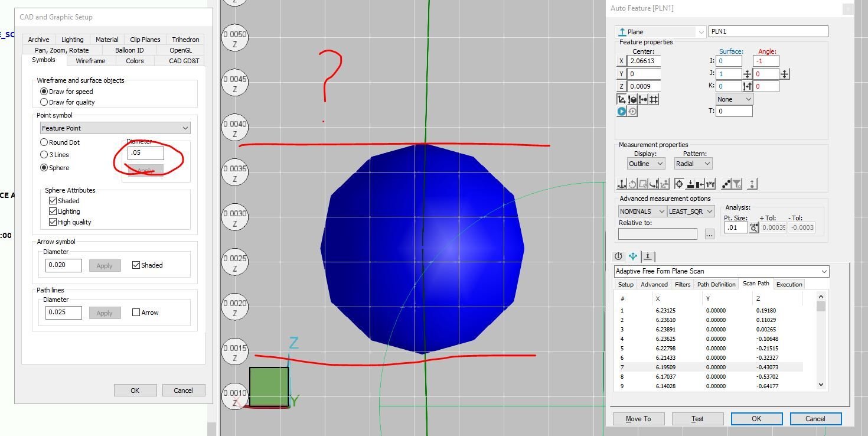Click flip vector arrows beside Angle J
Viewport: 868px width, 436px height.
click(x=785, y=74)
